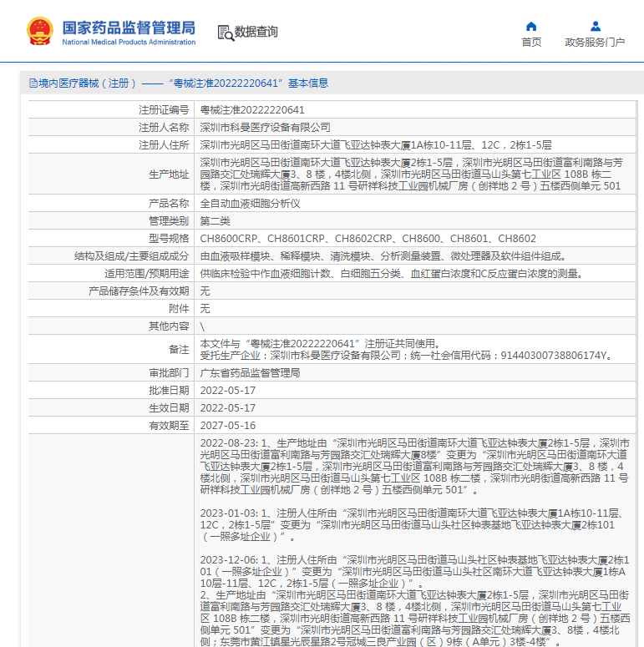This screenshot has height=647, width=644.
Task: Click the 生产地址 label
Action: 169,174
